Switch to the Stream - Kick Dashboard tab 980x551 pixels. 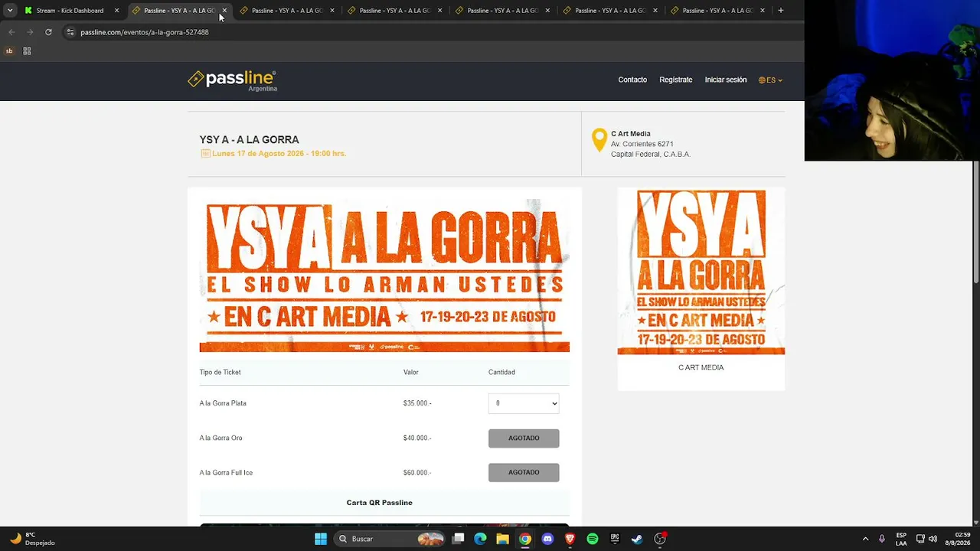70,11
